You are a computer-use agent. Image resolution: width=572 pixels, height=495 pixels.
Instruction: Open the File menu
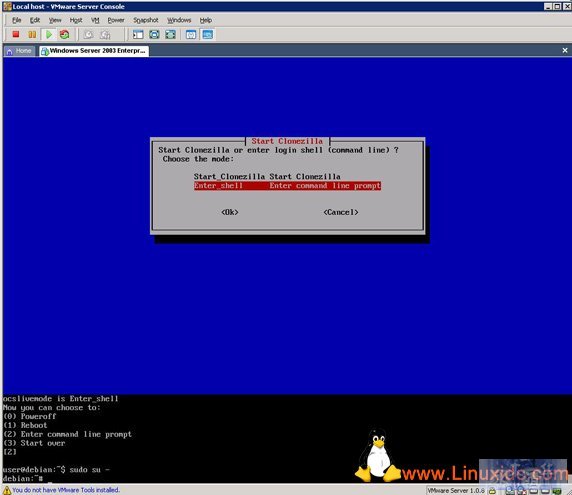coord(17,20)
